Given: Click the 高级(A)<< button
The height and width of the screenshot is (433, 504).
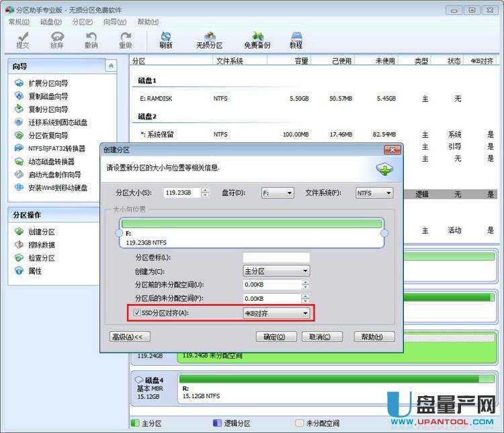Looking at the screenshot, I should pos(130,336).
